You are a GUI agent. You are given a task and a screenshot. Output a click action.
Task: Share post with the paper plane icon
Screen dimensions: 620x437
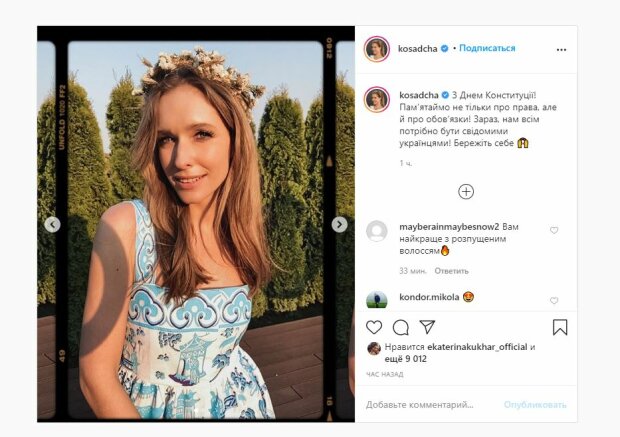point(427,327)
